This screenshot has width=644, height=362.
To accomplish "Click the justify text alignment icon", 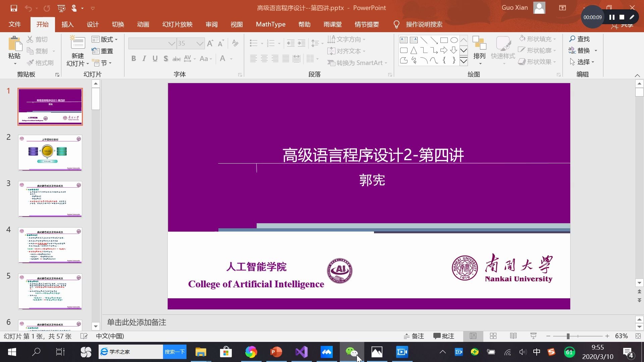I will coord(286,59).
